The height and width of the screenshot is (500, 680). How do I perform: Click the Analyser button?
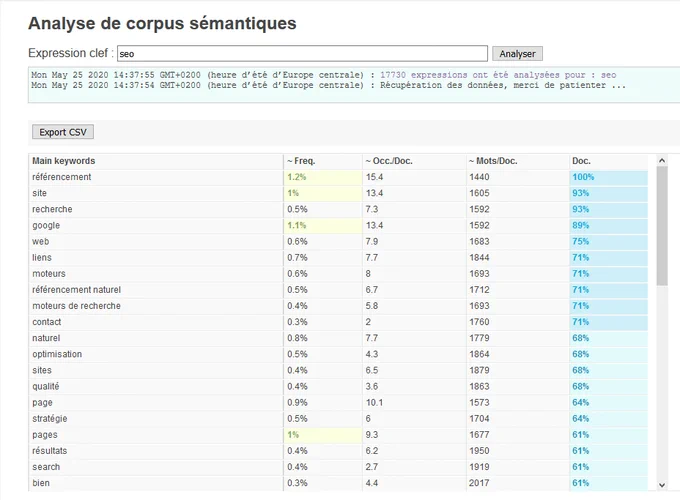[517, 54]
